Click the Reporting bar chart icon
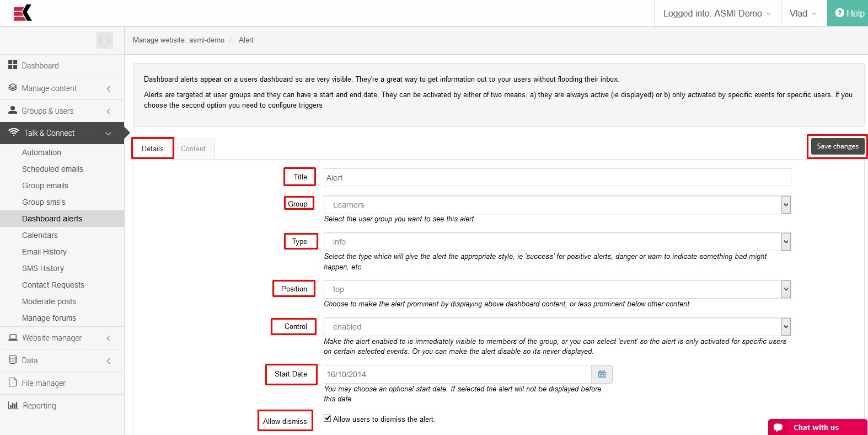868x435 pixels. 13,405
